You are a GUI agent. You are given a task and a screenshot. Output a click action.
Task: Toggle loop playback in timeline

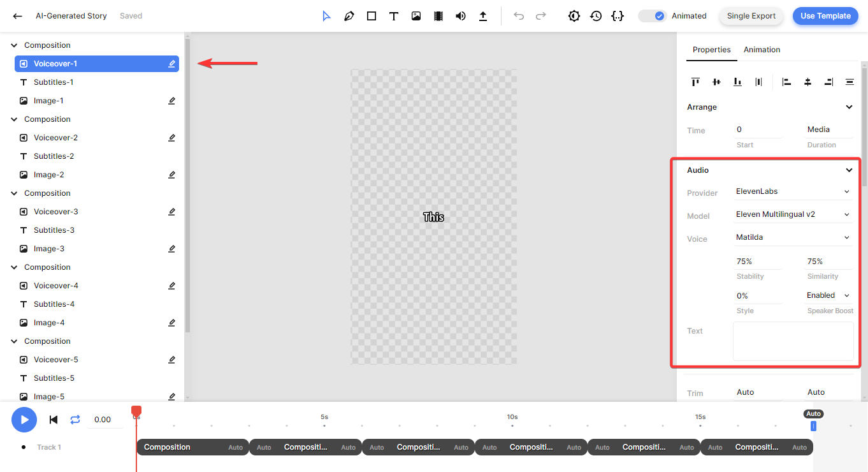[x=75, y=419]
